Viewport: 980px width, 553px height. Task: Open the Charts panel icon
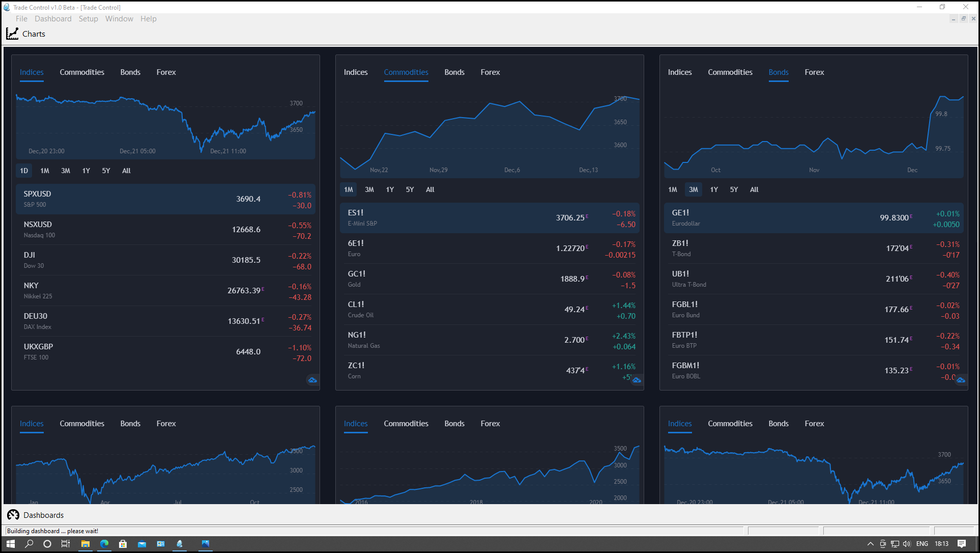coord(12,34)
